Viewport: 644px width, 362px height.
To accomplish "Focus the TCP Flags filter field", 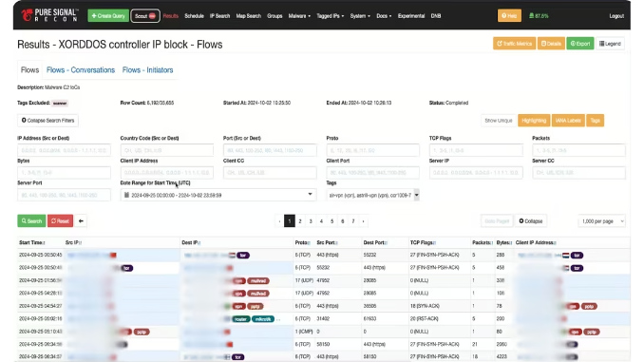I will pos(476,150).
